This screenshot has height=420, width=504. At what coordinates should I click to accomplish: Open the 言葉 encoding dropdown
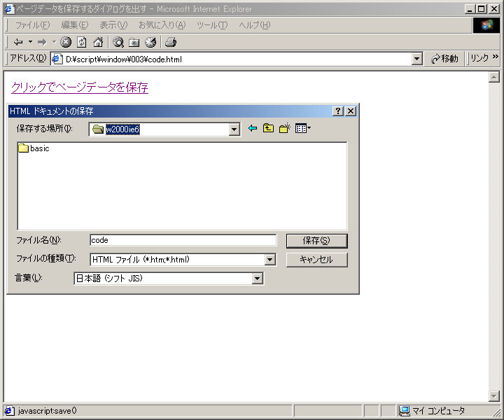pos(257,279)
